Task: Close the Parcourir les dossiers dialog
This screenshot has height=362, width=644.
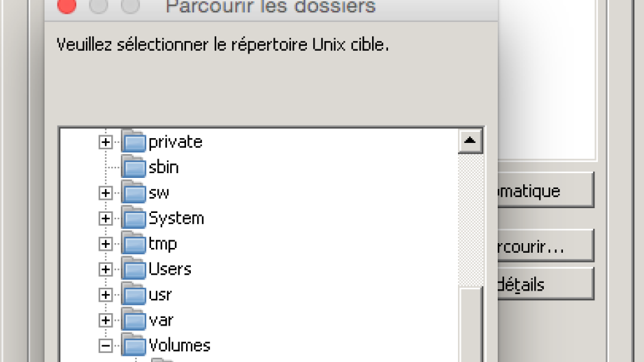Action: [67, 5]
